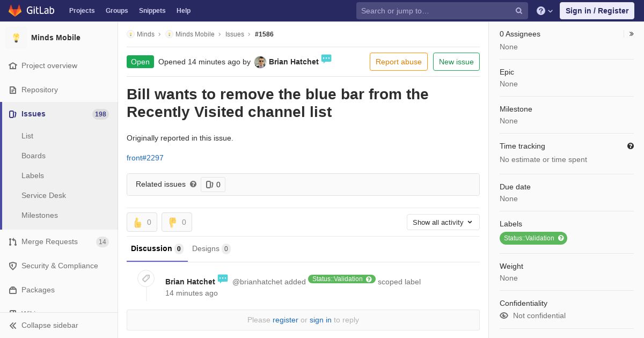Screen dimensions: 644x338
Task: Click help icon on activity Status::Validation label
Action: pyautogui.click(x=369, y=279)
